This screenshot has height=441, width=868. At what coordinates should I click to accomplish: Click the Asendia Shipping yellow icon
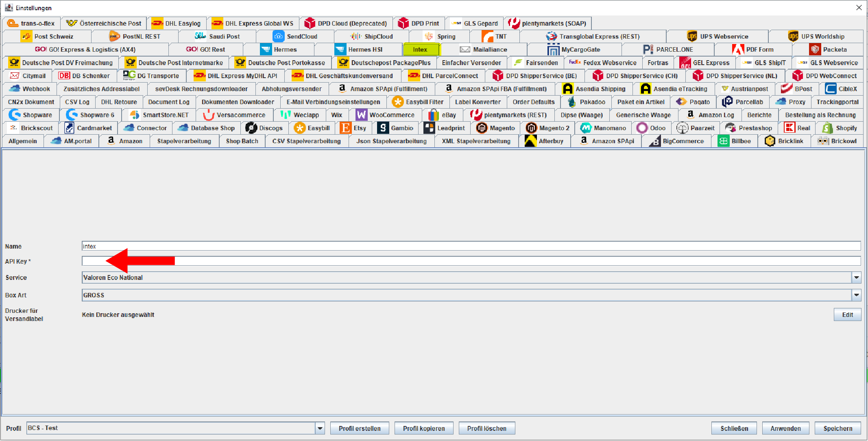pos(568,88)
